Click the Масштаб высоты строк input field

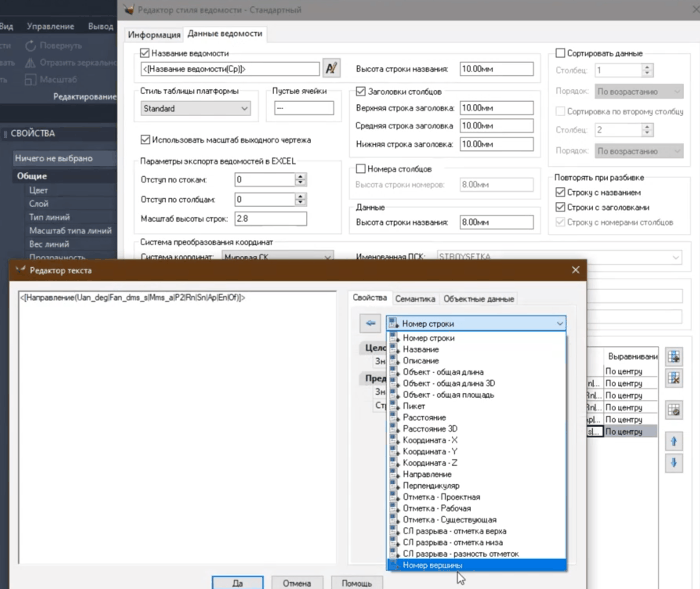tap(270, 219)
